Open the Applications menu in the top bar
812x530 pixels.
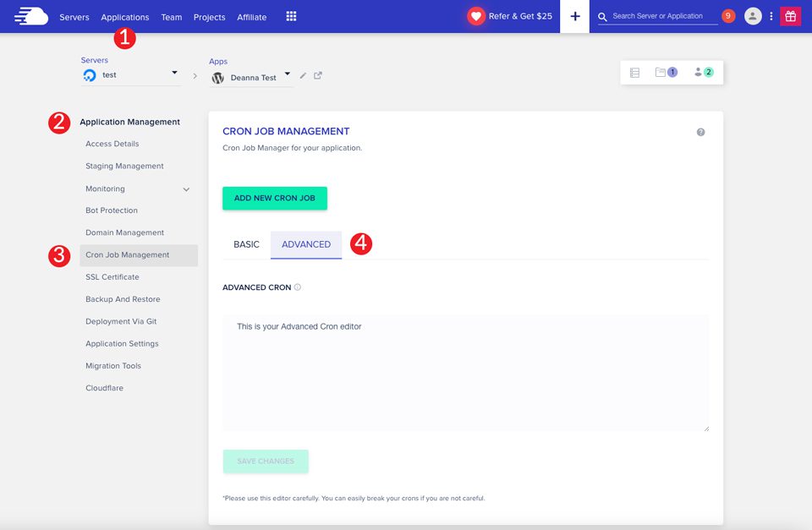(x=125, y=16)
